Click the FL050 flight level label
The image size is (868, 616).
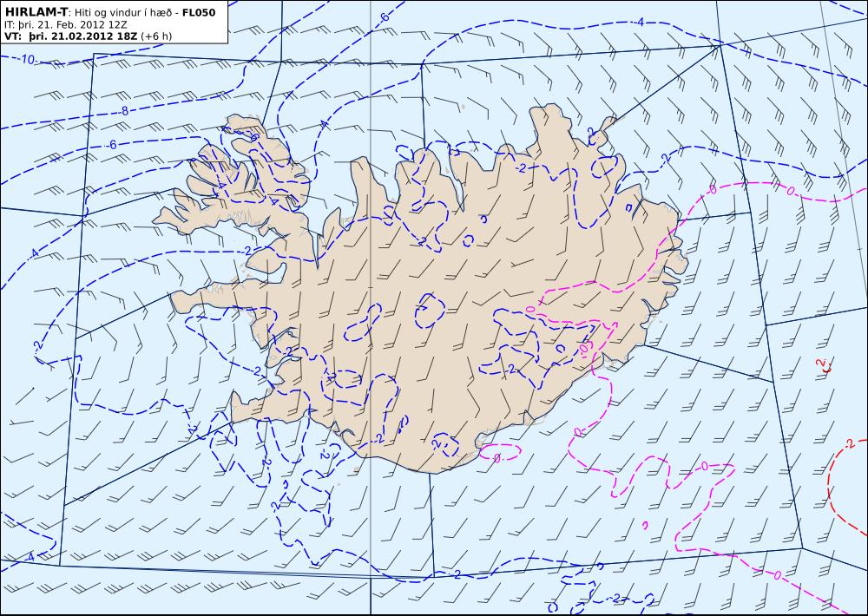point(199,12)
